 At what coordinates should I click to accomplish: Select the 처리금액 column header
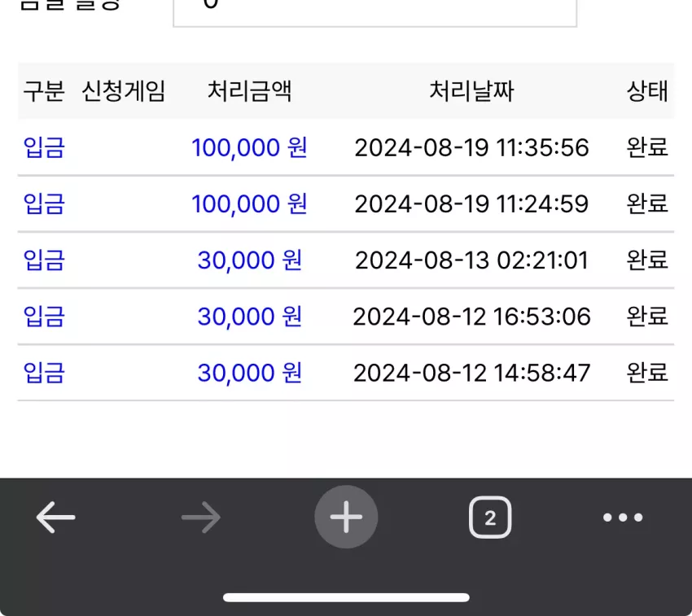(249, 91)
